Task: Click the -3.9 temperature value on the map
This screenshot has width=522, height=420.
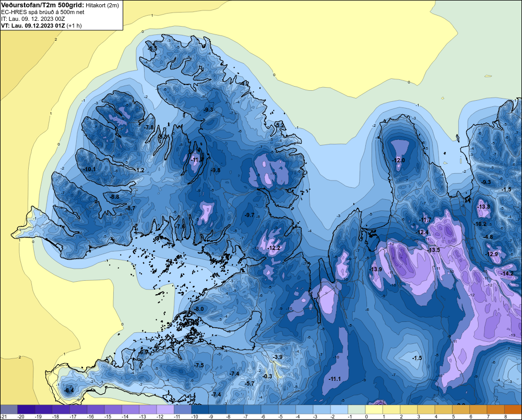Action: click(x=278, y=357)
